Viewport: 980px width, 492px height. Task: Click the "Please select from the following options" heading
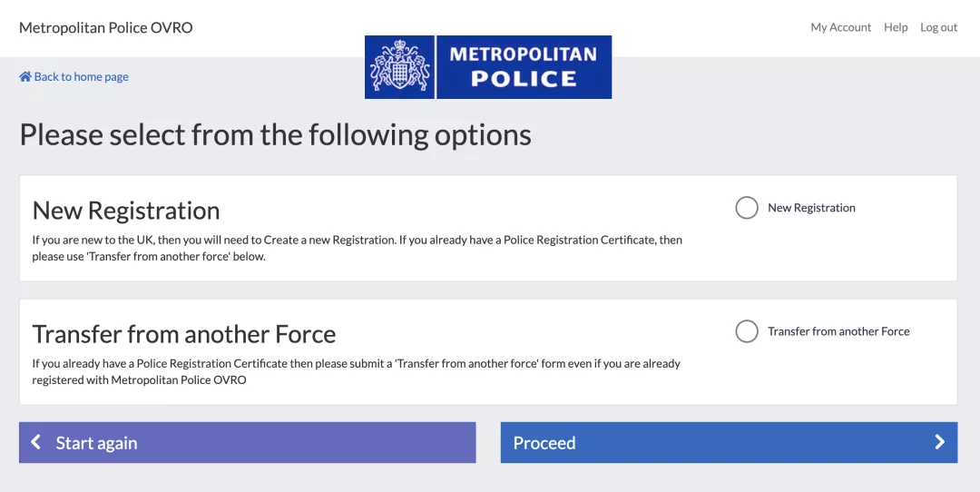pos(276,135)
